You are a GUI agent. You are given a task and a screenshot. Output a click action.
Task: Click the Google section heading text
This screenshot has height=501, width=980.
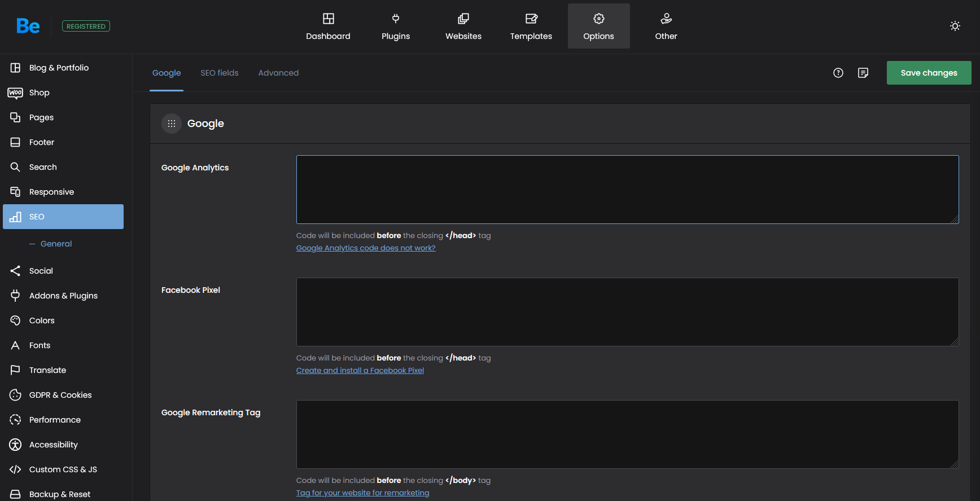[x=205, y=124]
